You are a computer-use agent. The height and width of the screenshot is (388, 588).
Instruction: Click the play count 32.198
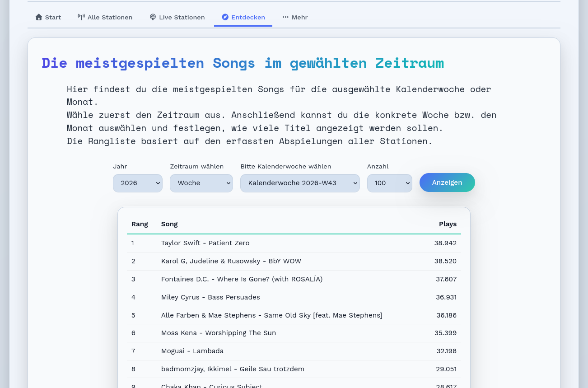[x=447, y=351]
